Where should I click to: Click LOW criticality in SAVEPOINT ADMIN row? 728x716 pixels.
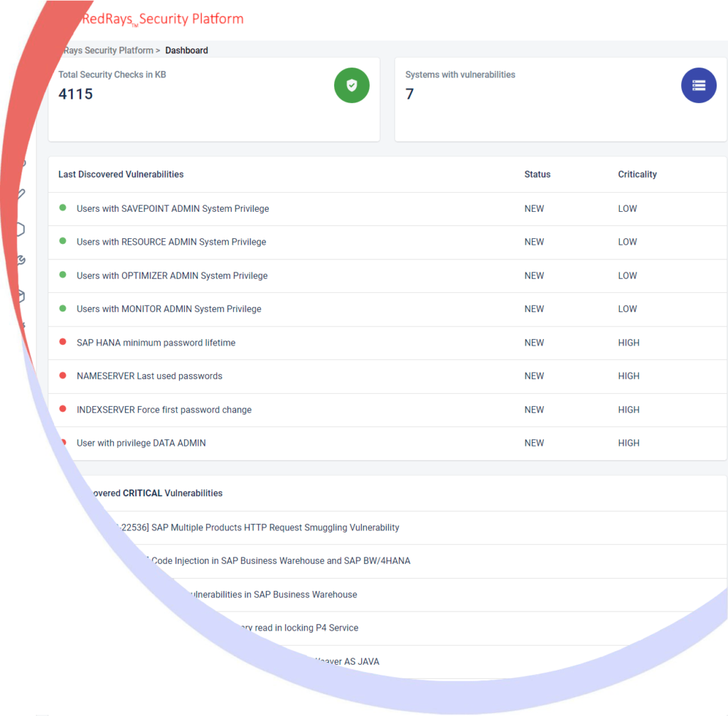tap(627, 208)
